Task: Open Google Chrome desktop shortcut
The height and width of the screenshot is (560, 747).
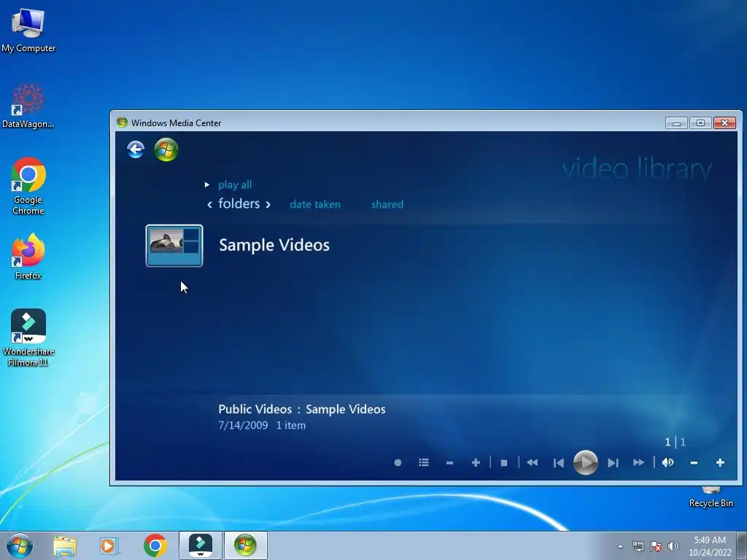Action: [28, 186]
